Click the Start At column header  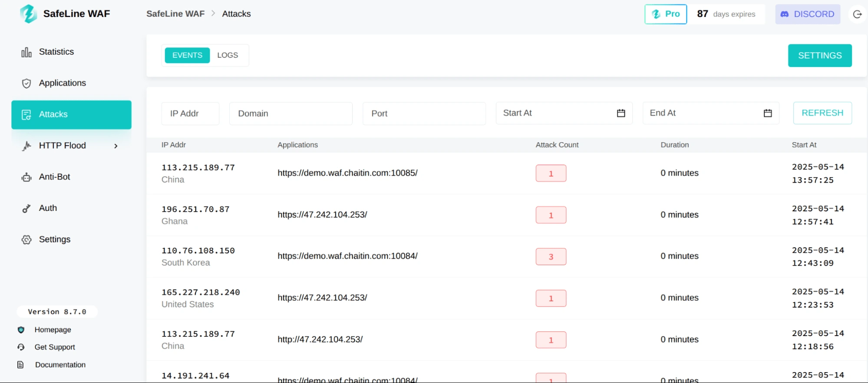(x=804, y=145)
